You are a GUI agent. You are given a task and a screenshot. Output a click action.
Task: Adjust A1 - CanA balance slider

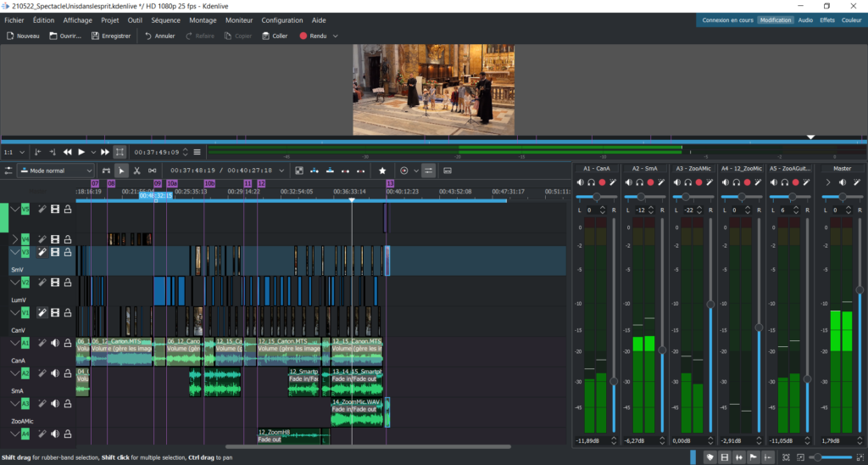pyautogui.click(x=596, y=197)
